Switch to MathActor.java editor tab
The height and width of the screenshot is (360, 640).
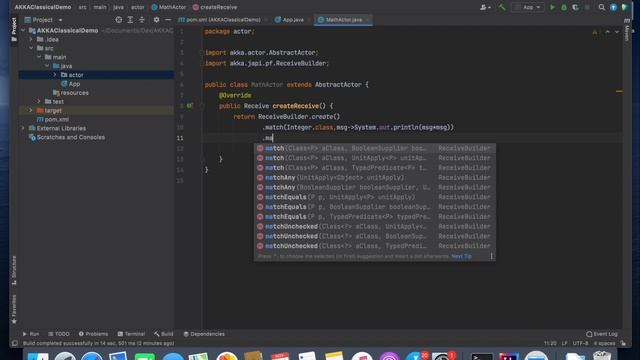pos(343,20)
